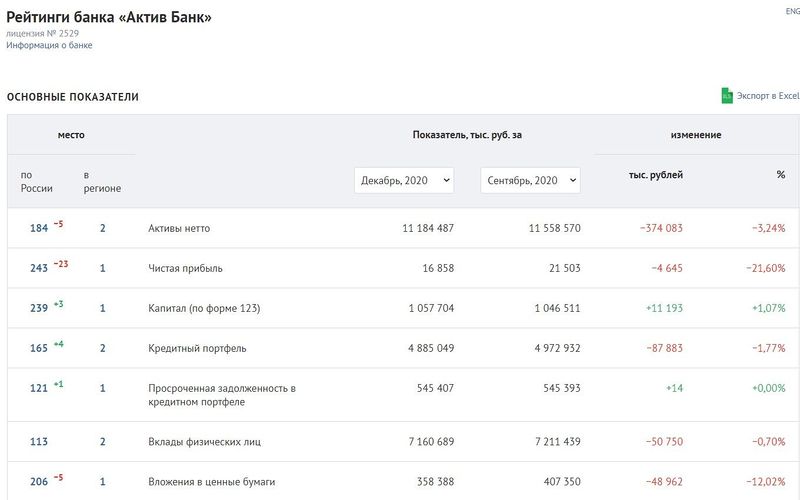
Task: Open Russia rank 184 for Активы нетто
Action: coord(39,228)
